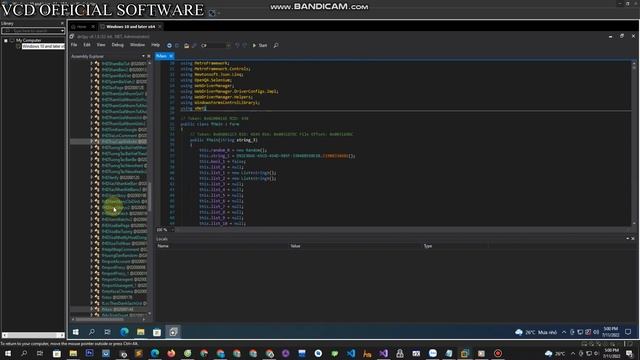Image resolution: width=640 pixels, height=360 pixels.
Task: Open the Locals panel options arrow
Action: click(x=628, y=239)
